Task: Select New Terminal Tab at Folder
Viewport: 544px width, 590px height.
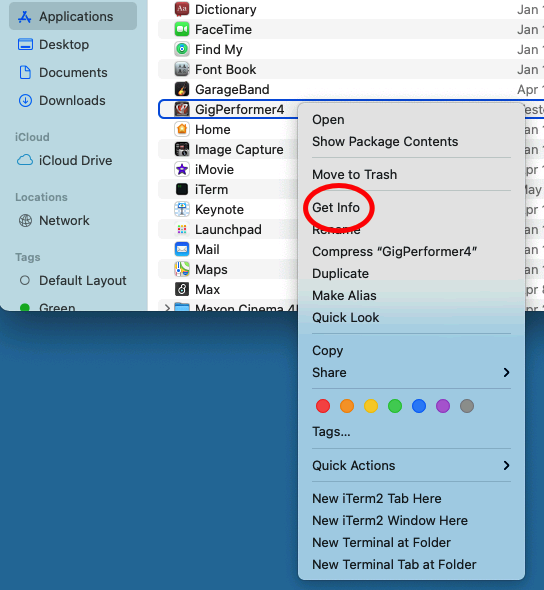Action: click(x=394, y=565)
